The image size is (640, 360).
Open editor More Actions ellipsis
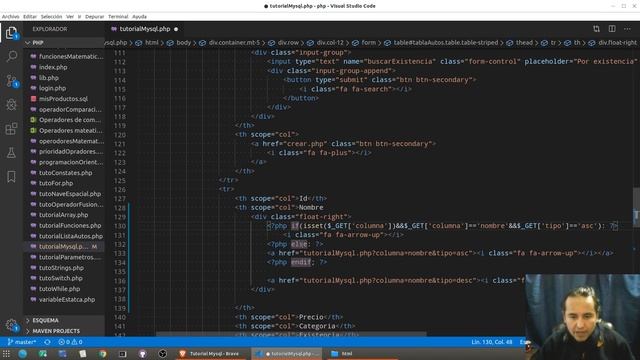627,29
